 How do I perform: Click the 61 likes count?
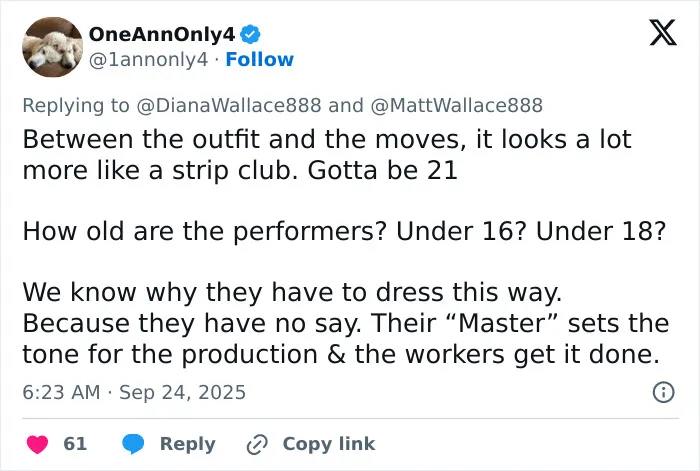pyautogui.click(x=75, y=444)
